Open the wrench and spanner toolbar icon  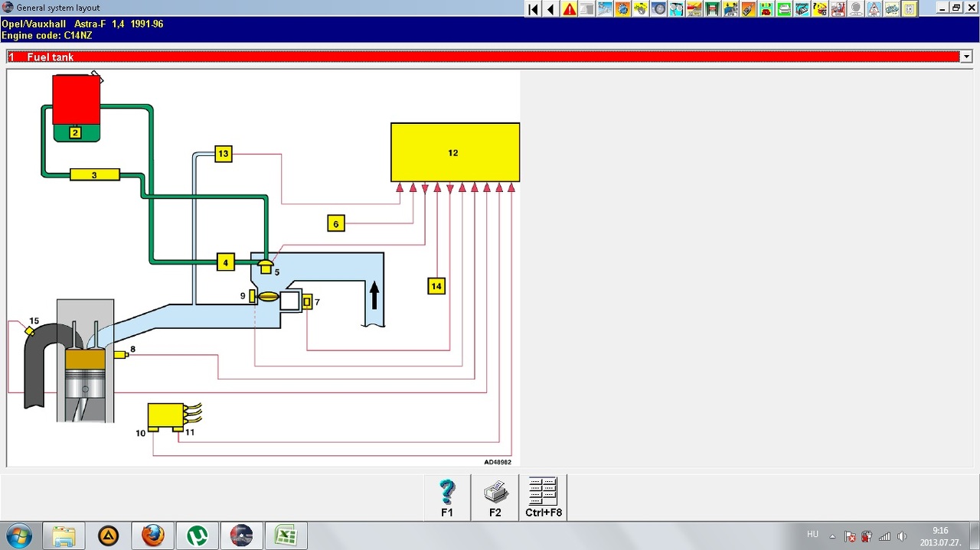pyautogui.click(x=605, y=9)
